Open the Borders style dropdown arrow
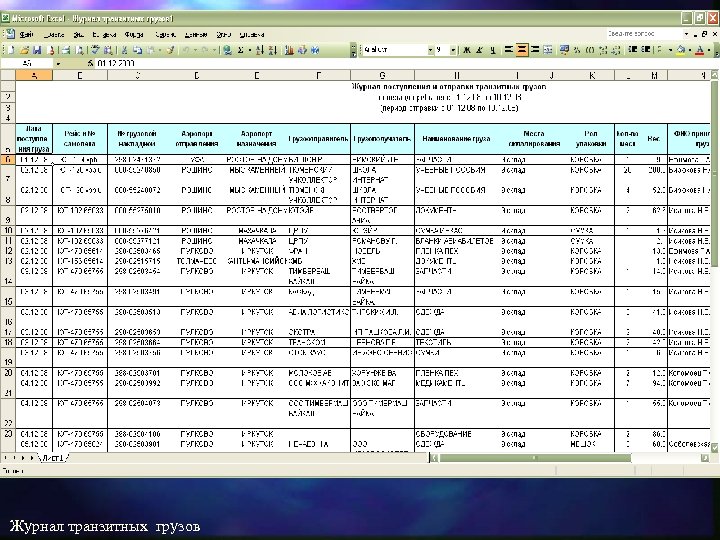This screenshot has width=720, height=540. pyautogui.click(x=670, y=50)
